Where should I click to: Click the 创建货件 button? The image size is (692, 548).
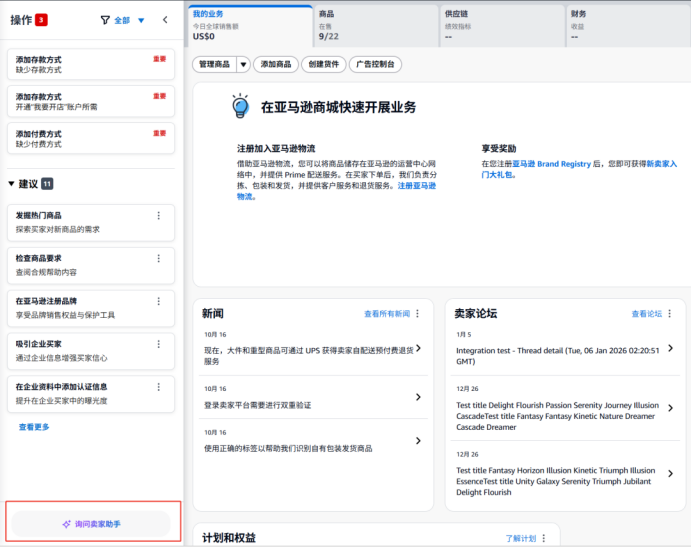[x=323, y=64]
